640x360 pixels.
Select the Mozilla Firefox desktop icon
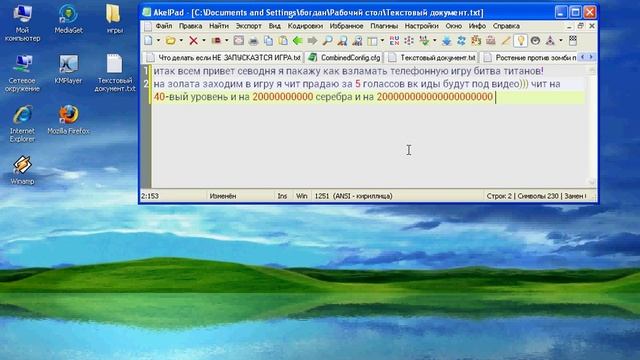pyautogui.click(x=68, y=120)
